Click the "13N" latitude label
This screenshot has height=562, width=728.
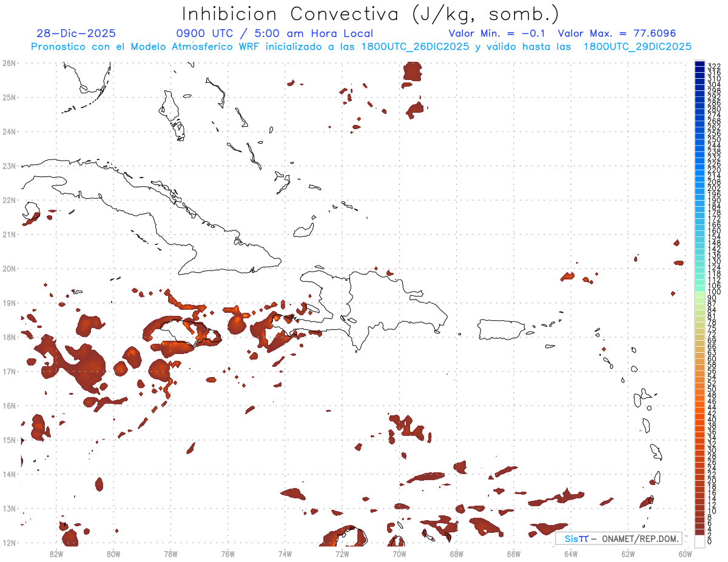(9, 508)
